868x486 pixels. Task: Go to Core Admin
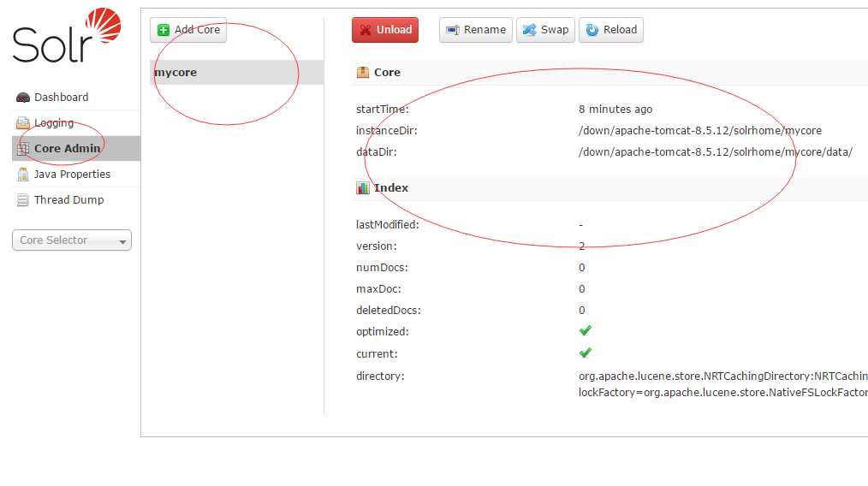[x=76, y=148]
